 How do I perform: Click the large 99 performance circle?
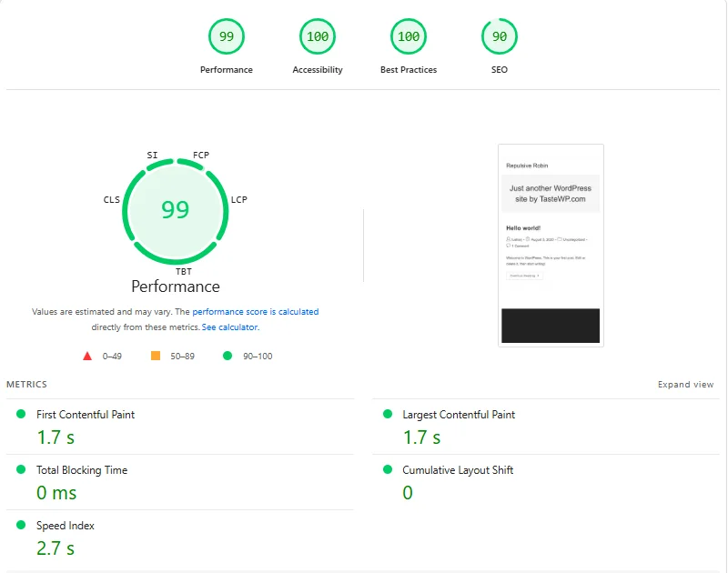point(175,209)
